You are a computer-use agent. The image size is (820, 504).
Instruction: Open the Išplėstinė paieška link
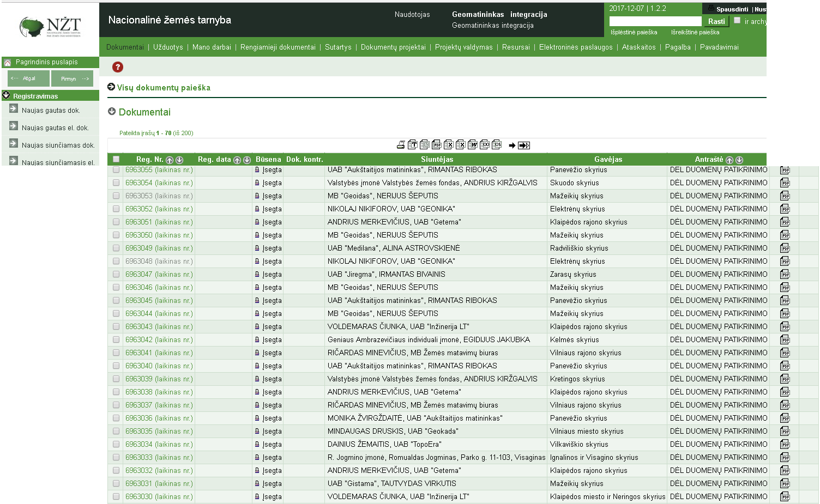pos(634,32)
